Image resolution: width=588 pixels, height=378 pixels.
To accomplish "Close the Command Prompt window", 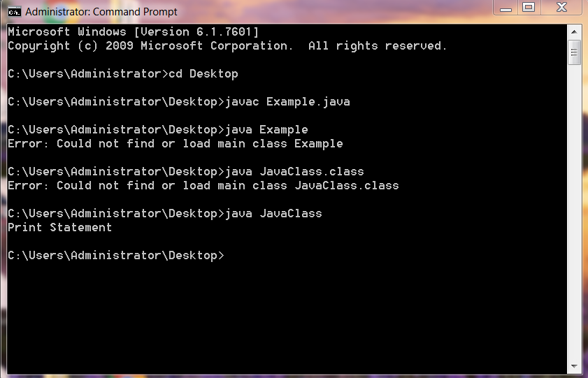I will tap(561, 8).
